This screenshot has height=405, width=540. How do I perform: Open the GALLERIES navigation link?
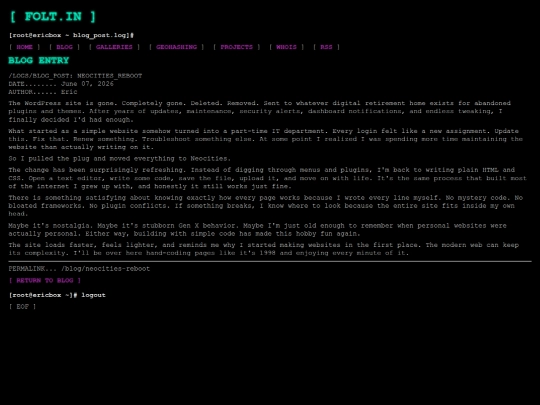114,47
